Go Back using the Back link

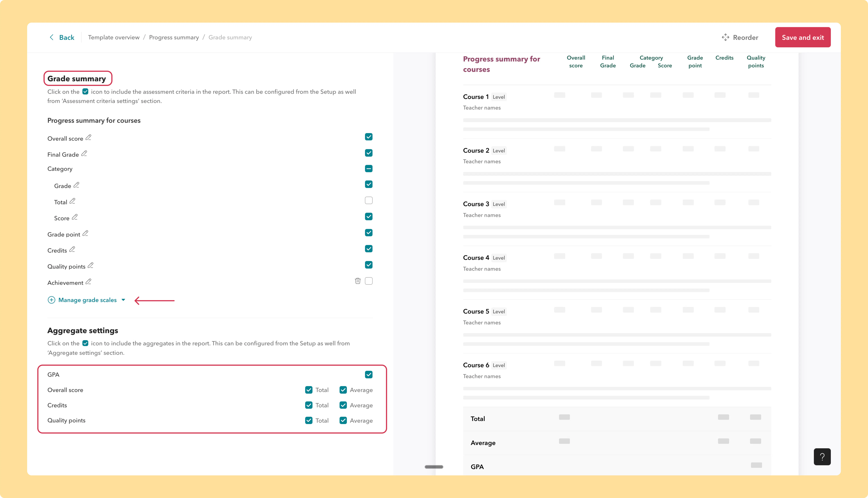click(x=67, y=37)
